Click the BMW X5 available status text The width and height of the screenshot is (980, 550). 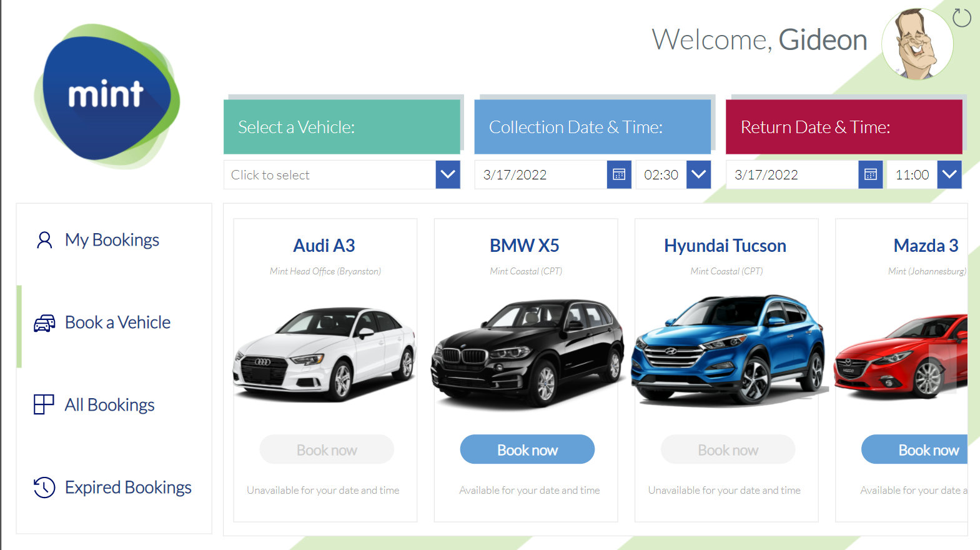click(530, 490)
